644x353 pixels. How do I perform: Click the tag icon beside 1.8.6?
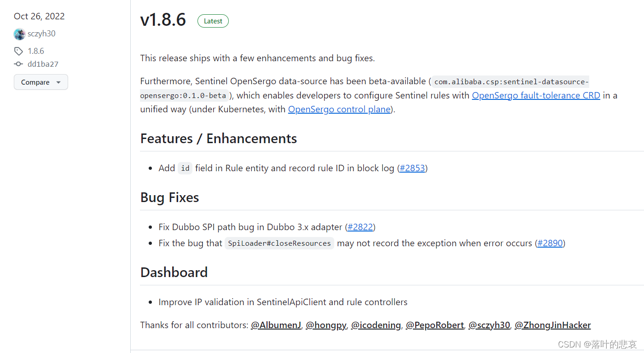[x=18, y=51]
